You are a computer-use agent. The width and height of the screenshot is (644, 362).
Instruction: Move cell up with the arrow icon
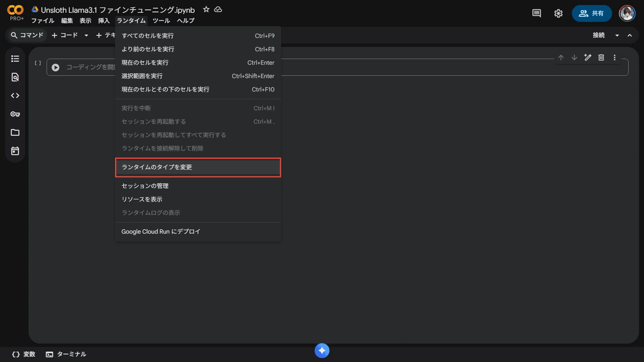561,57
